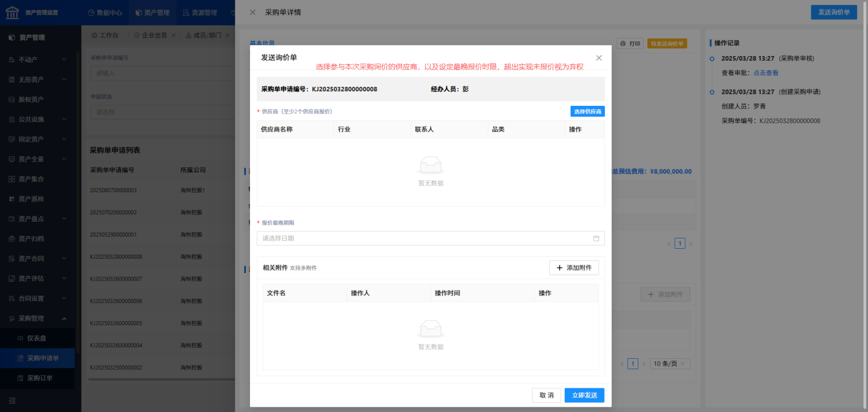Click the calendar icon in the date field
The image size is (868, 412).
pos(596,238)
